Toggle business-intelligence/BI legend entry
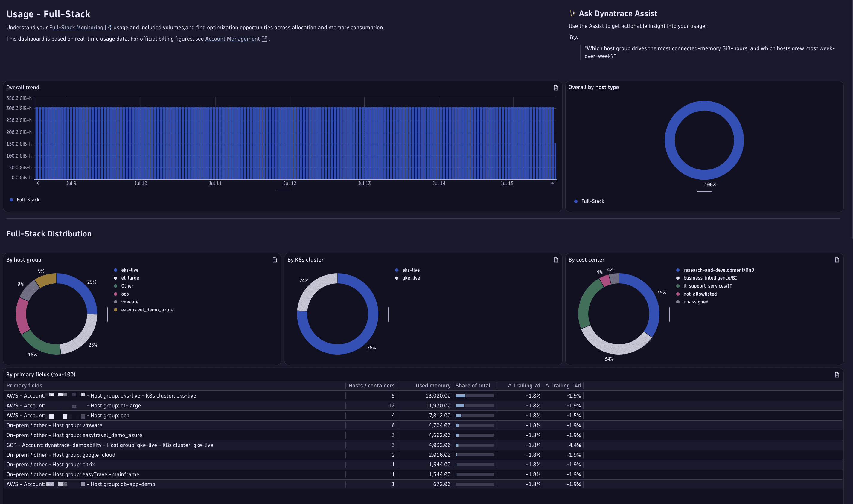This screenshot has width=853, height=504. pyautogui.click(x=706, y=278)
